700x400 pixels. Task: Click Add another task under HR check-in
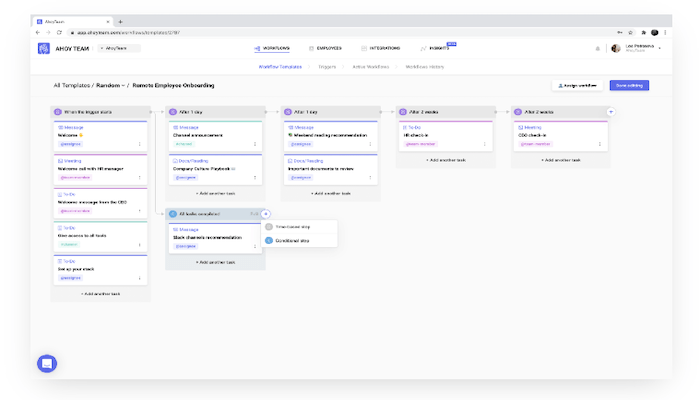click(446, 160)
